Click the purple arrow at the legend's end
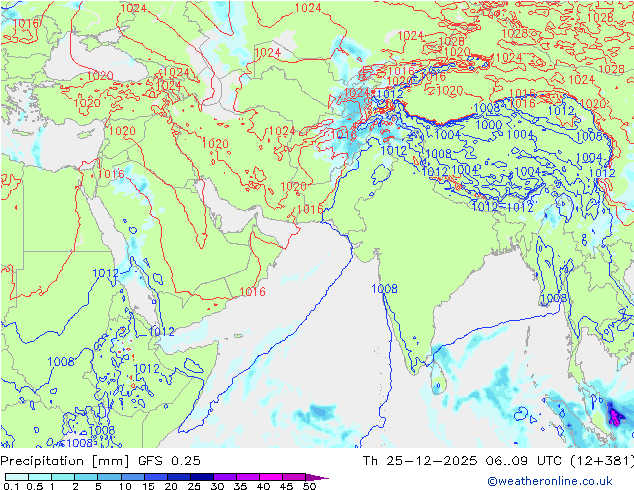Screen dimensions: 634x490 (x=317, y=477)
